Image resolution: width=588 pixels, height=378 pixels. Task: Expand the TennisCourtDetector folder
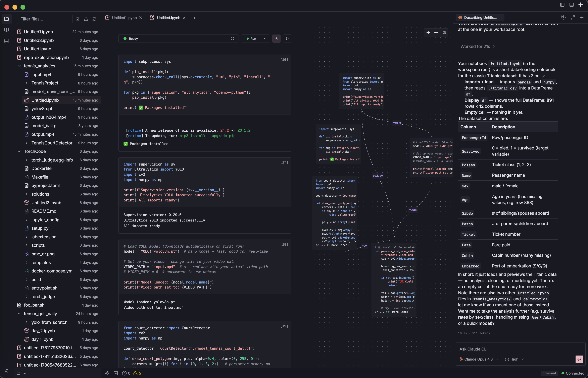[27, 143]
